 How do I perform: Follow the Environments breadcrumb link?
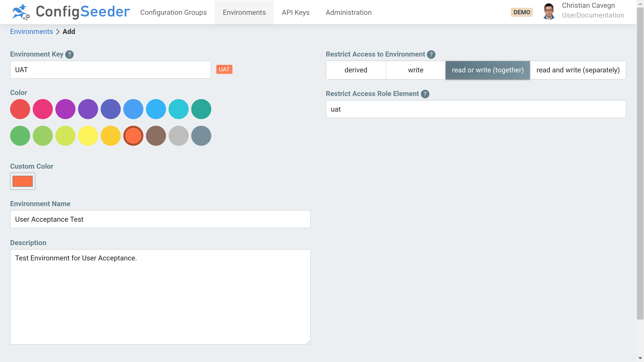pyautogui.click(x=31, y=32)
